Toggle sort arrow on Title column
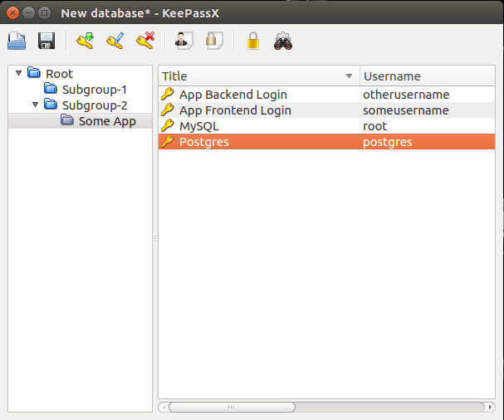Image resolution: width=504 pixels, height=420 pixels. click(x=349, y=76)
